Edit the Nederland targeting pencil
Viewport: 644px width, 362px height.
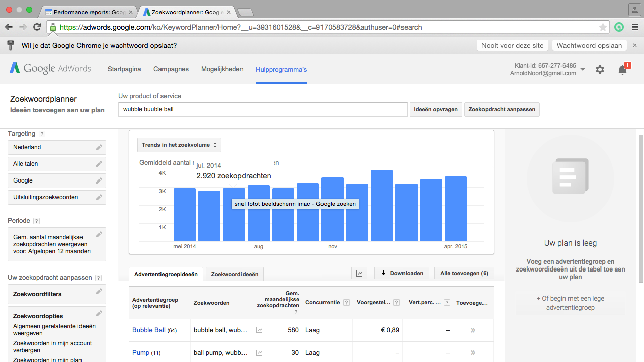[99, 147]
